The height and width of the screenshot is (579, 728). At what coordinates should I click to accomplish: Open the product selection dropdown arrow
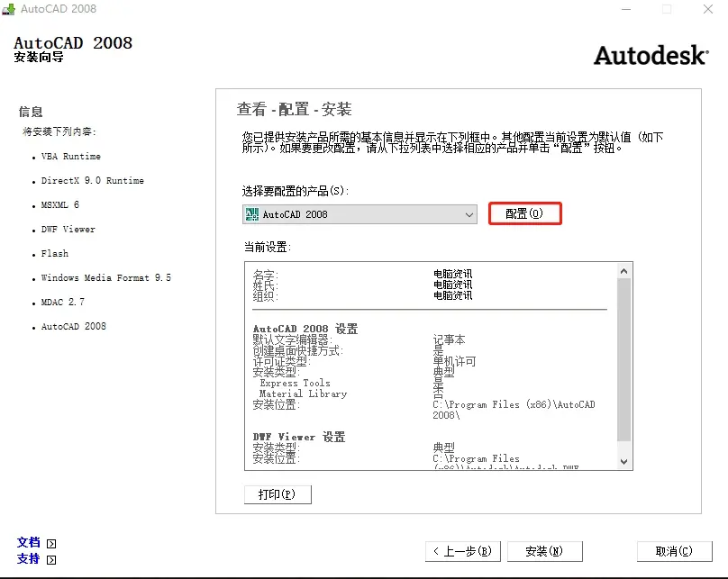(469, 214)
